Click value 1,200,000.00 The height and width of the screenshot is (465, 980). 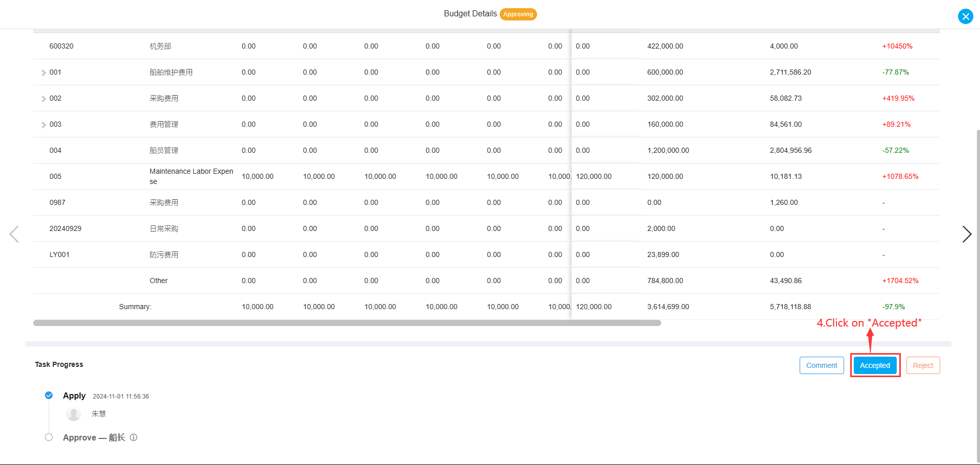(668, 150)
